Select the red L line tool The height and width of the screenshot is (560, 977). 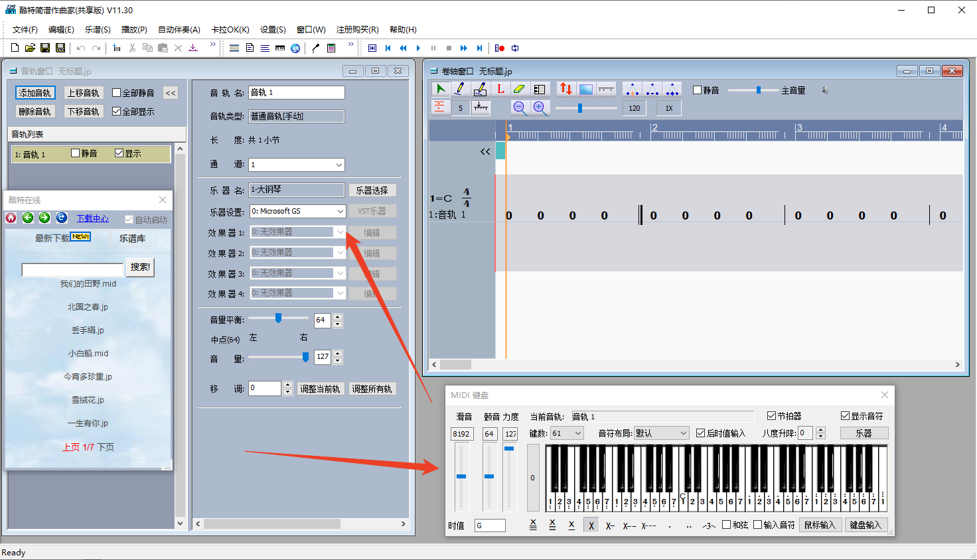coord(500,89)
